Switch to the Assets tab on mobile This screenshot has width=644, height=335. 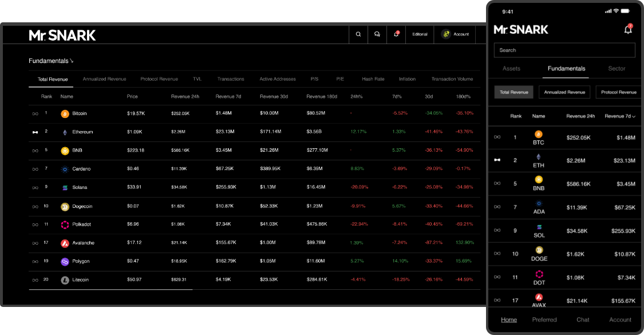pos(511,69)
